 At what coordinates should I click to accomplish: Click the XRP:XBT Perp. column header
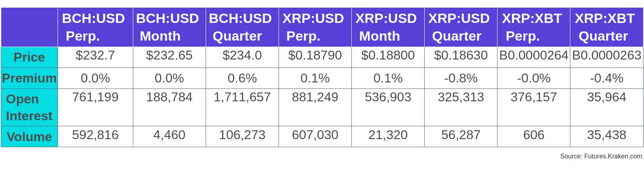[x=533, y=27]
